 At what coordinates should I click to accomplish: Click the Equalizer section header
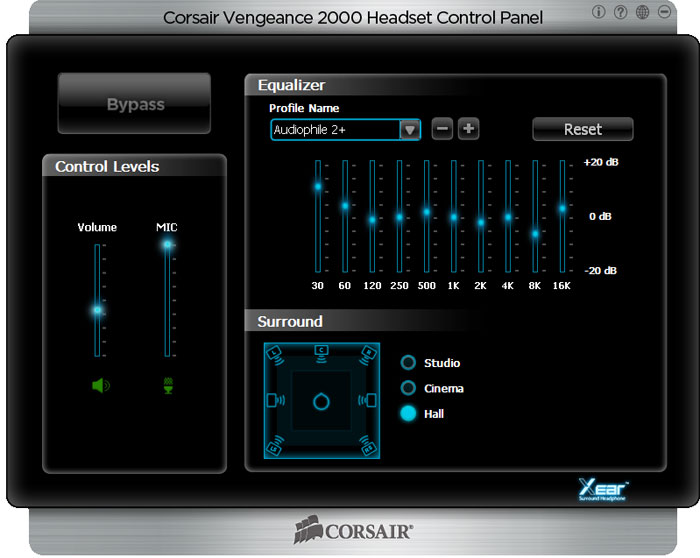pos(292,85)
